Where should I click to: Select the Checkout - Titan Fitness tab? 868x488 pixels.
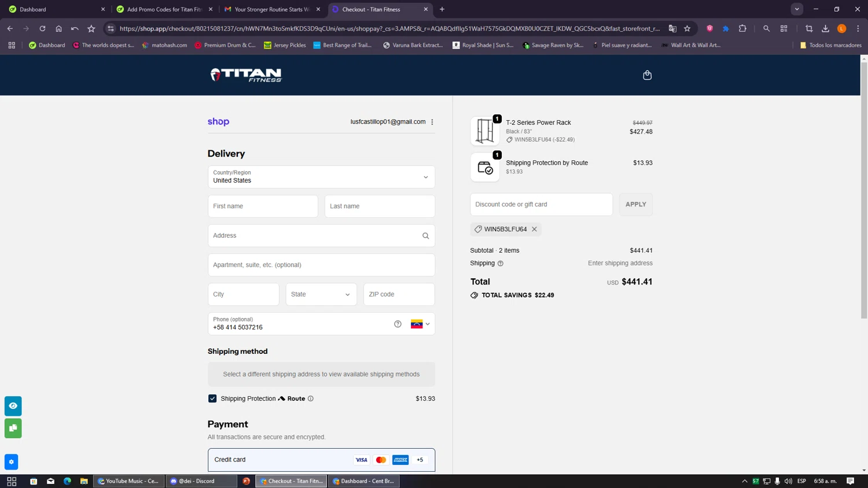380,9
